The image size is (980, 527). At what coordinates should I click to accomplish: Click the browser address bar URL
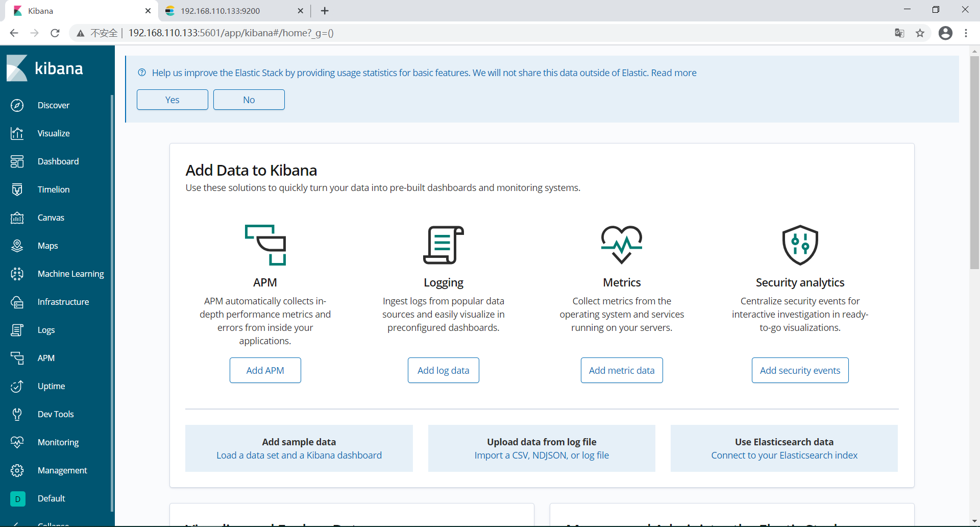point(231,33)
